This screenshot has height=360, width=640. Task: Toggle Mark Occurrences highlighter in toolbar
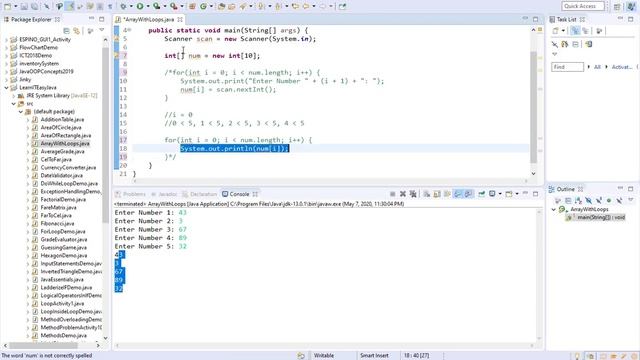70,6
